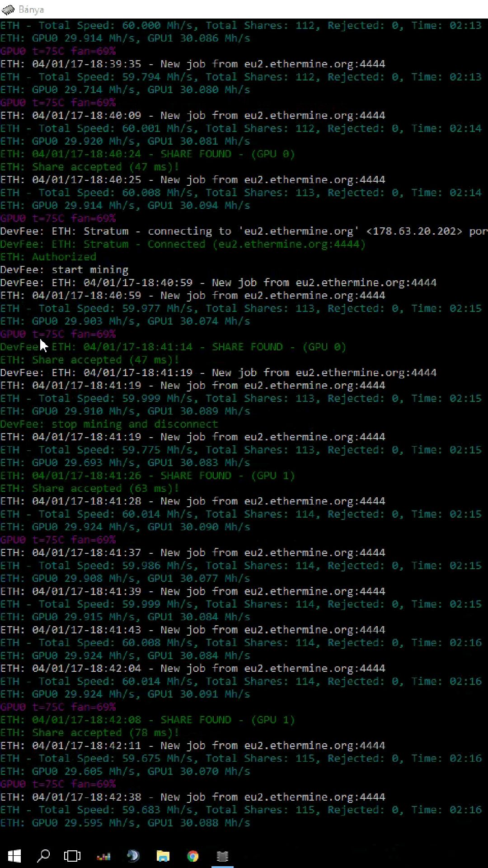Click New job line at 18:40:09
The width and height of the screenshot is (488, 868).
pos(192,116)
